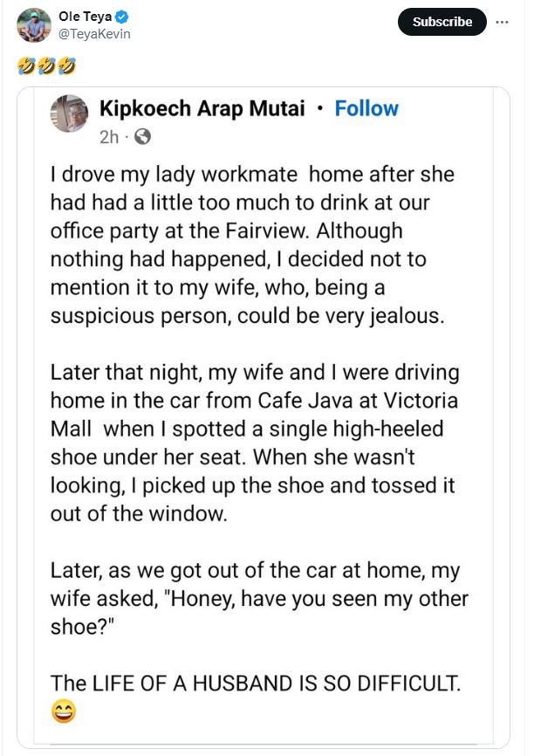This screenshot has height=756, width=534.
Task: Click the first rolling-laughing emoji
Action: pos(24,64)
